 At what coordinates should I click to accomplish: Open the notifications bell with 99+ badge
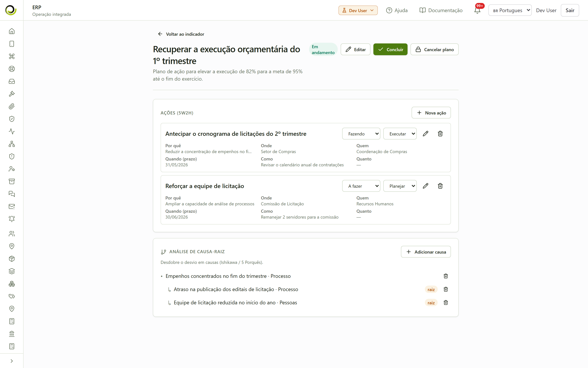[x=477, y=10]
